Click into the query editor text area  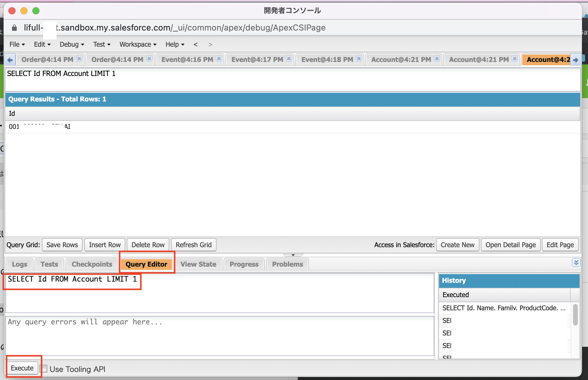click(220, 293)
